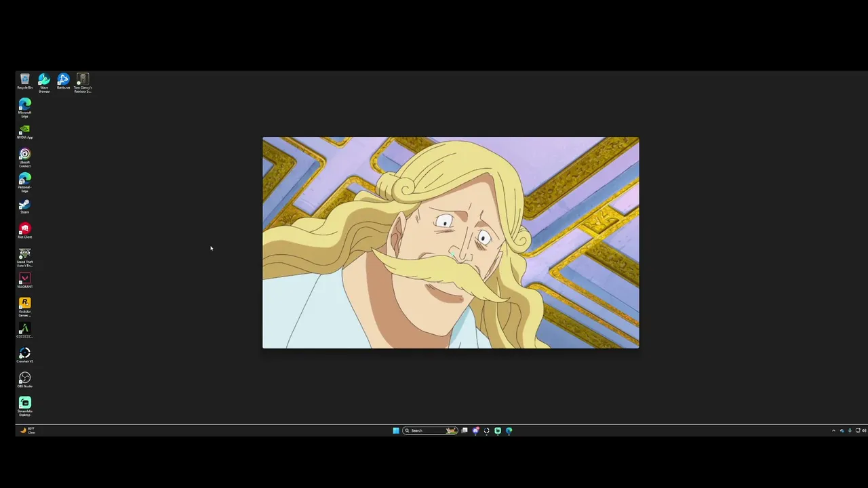
Task: Open the weather widget on the taskbar
Action: click(x=28, y=430)
